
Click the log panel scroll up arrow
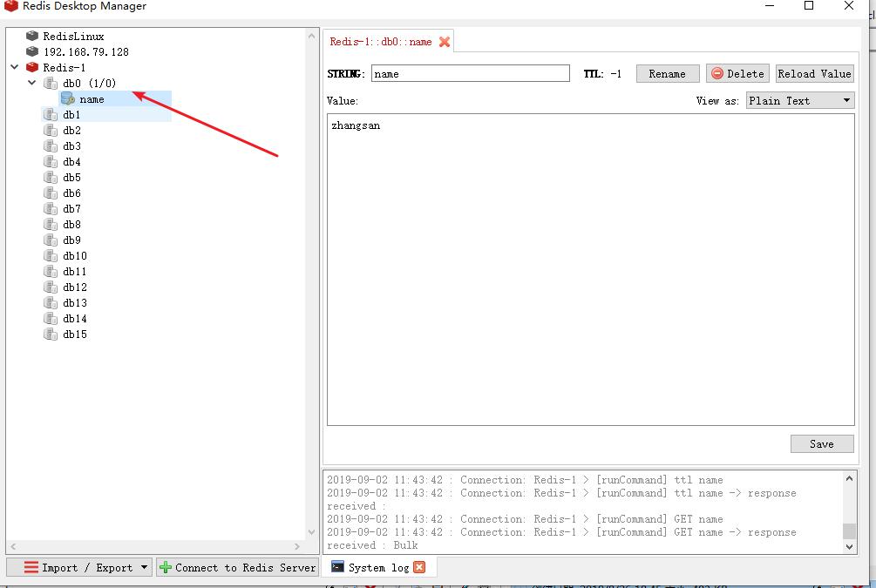click(x=849, y=478)
